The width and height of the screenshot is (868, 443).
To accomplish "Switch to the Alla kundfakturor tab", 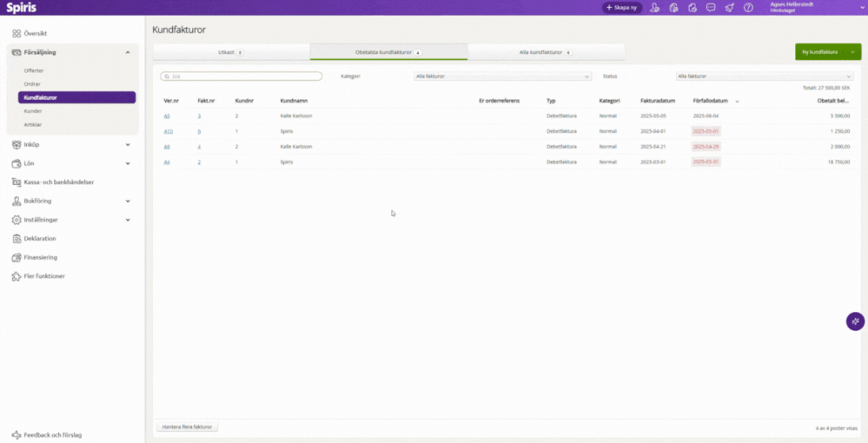I will click(545, 52).
